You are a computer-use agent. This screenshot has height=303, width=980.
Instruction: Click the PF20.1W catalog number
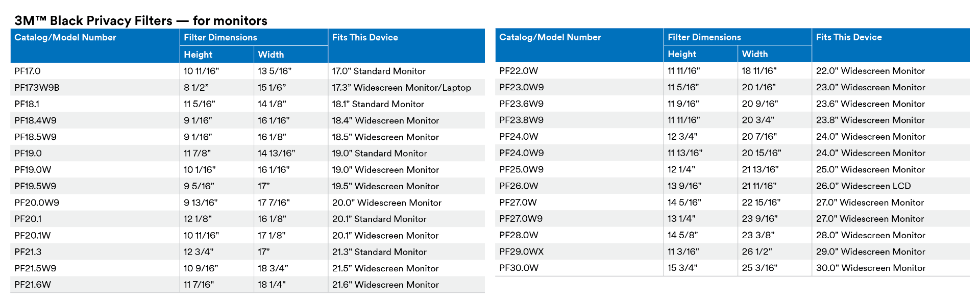coord(33,235)
